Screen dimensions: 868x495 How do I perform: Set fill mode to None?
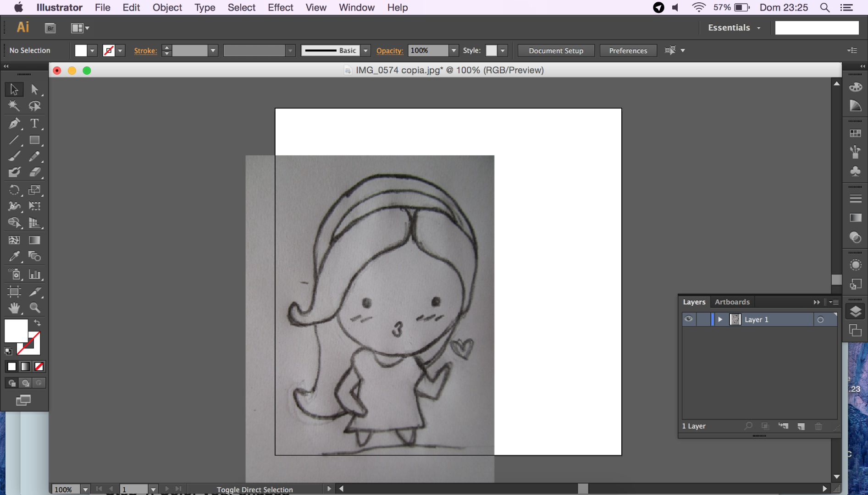39,366
